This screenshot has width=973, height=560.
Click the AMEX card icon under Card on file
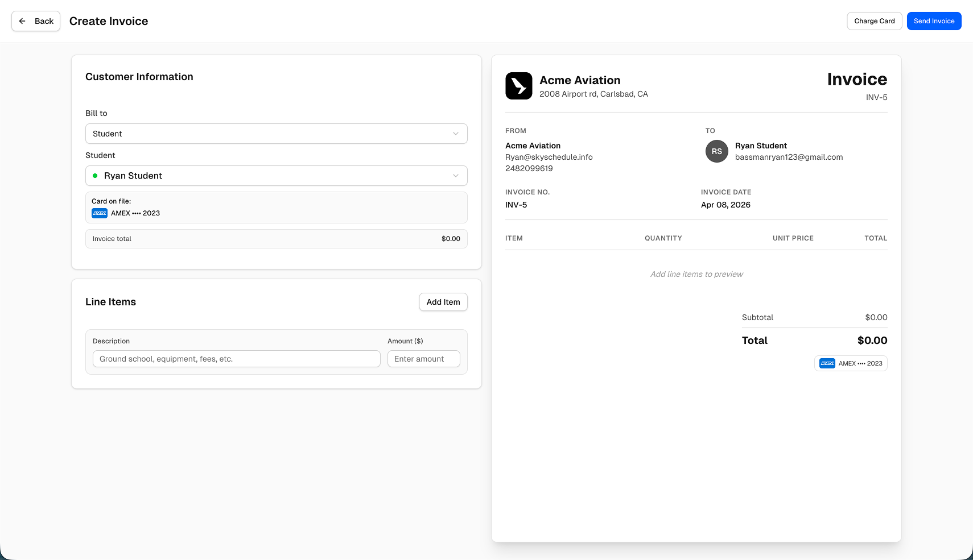coord(100,213)
